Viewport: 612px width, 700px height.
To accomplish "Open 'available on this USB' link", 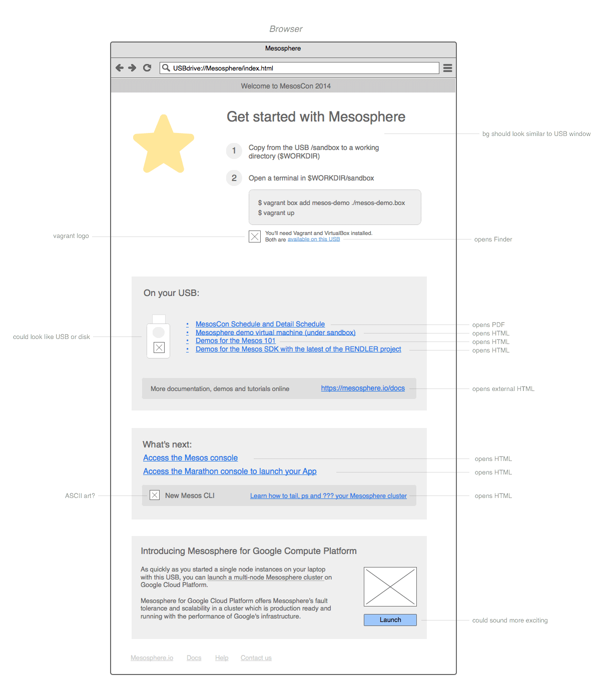I will (x=314, y=239).
